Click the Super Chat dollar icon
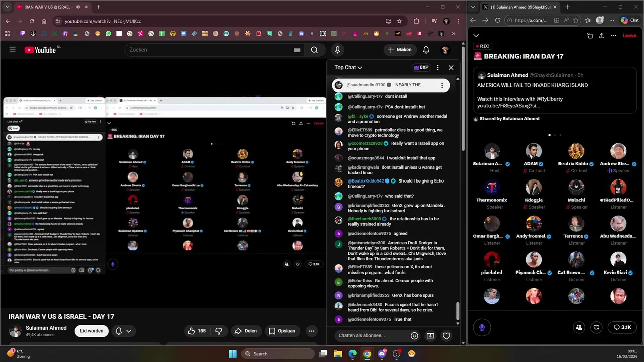Screen dimensions: 644x362 430,336
